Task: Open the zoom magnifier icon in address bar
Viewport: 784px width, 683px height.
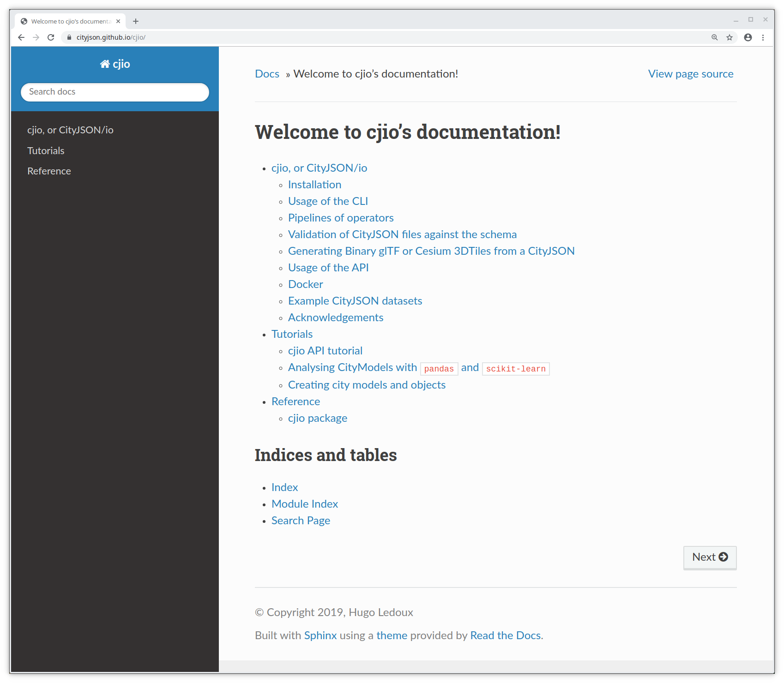Action: click(x=714, y=37)
